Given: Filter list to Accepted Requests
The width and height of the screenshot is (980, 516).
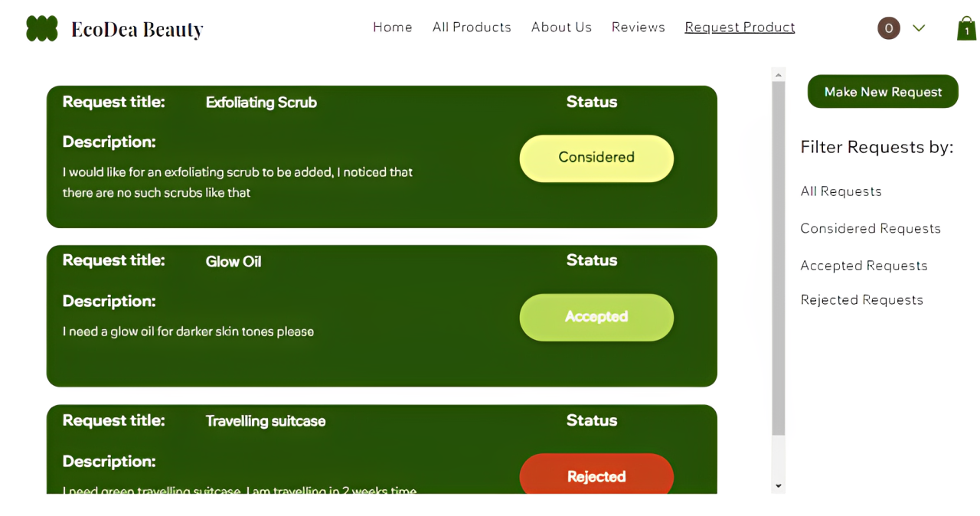Looking at the screenshot, I should click(x=864, y=265).
